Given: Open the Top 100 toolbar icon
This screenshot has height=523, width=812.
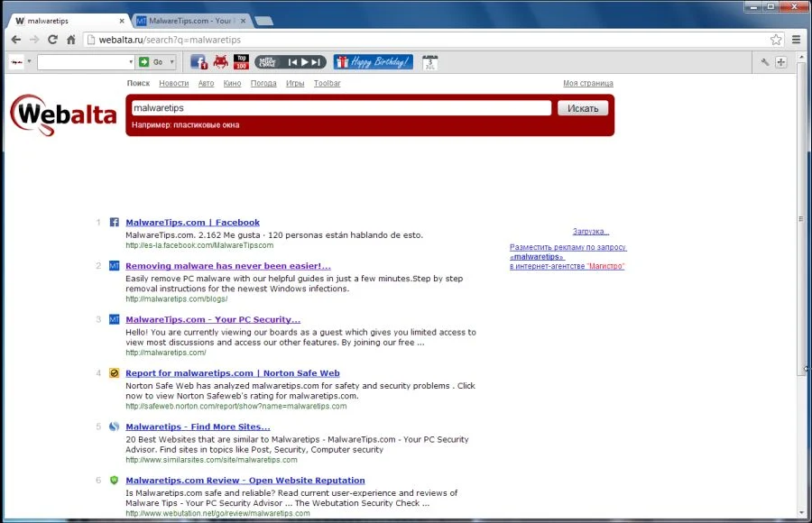Looking at the screenshot, I should pyautogui.click(x=241, y=62).
